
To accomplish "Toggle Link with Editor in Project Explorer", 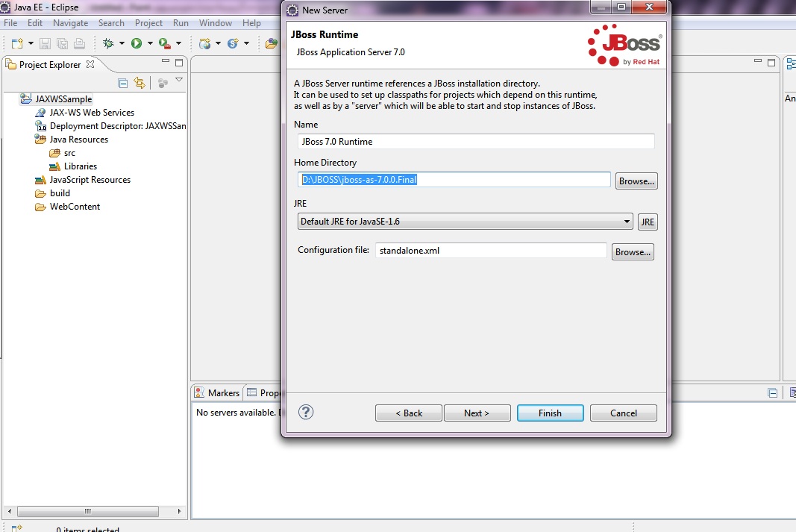I will (140, 83).
